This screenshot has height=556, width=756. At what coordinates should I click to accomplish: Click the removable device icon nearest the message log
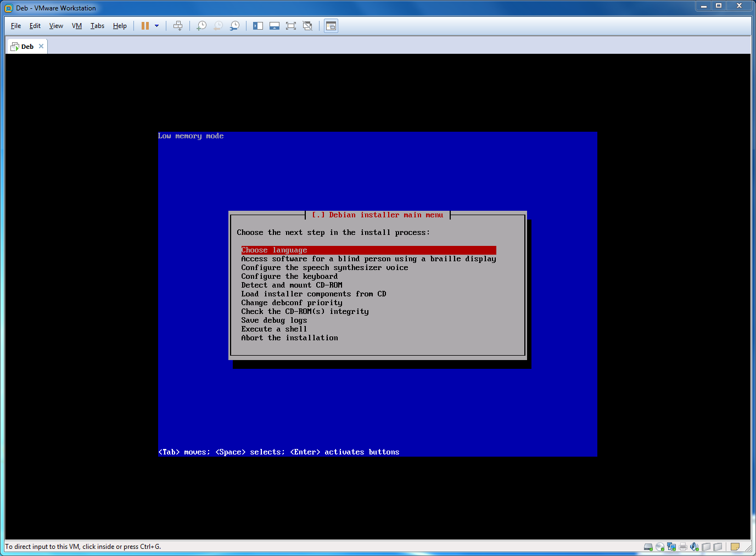coord(718,547)
